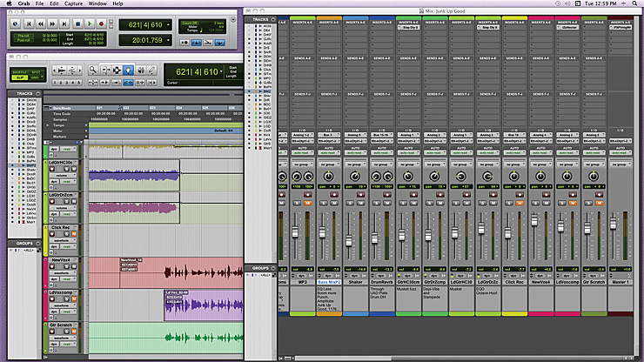
Task: Click the Spotlight search icon
Action: click(x=635, y=3)
